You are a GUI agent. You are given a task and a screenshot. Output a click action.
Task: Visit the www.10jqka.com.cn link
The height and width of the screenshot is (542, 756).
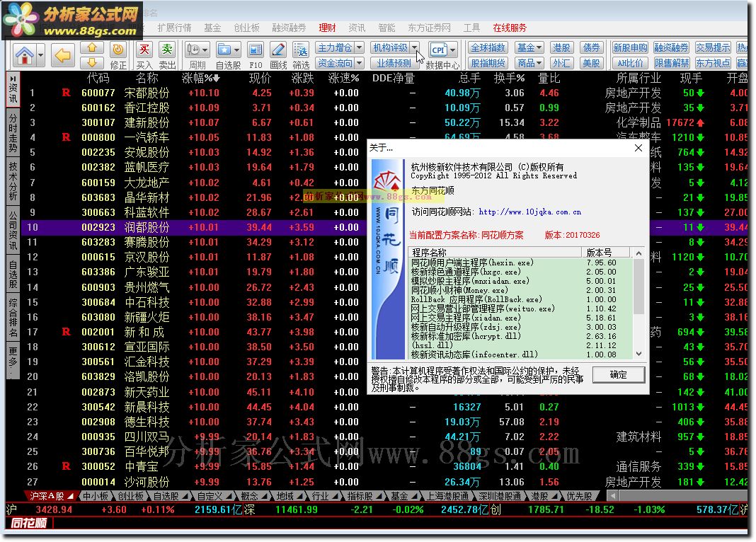click(x=529, y=212)
